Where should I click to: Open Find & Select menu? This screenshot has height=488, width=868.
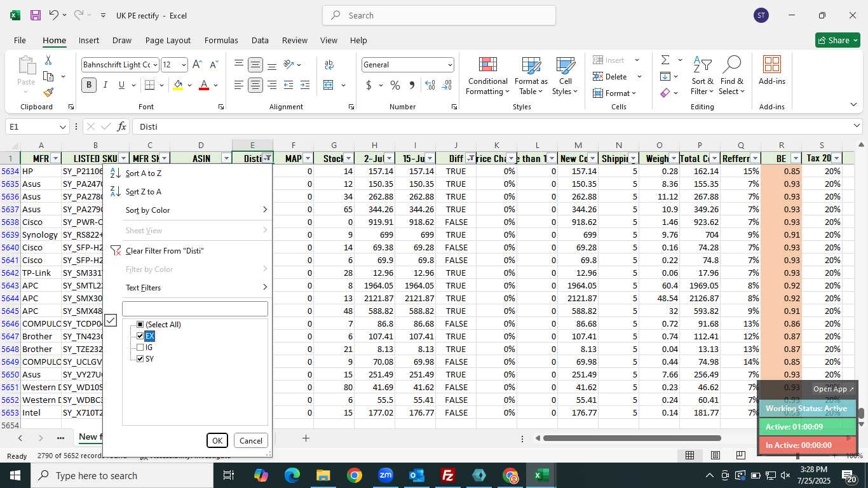[732, 76]
